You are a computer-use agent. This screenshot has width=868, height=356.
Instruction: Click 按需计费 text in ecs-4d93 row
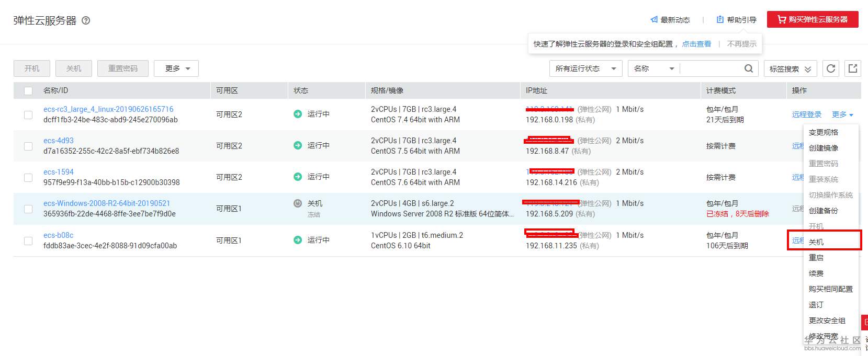pyautogui.click(x=721, y=146)
